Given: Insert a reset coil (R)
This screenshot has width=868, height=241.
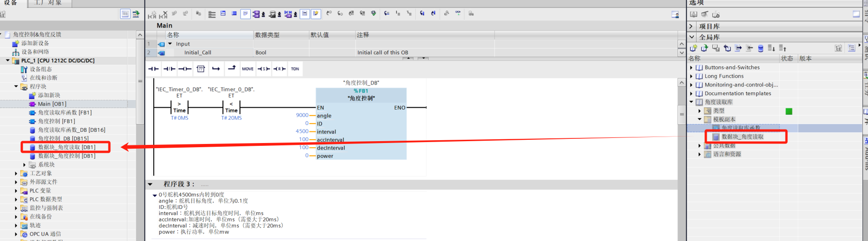Looking at the screenshot, I should (279, 69).
